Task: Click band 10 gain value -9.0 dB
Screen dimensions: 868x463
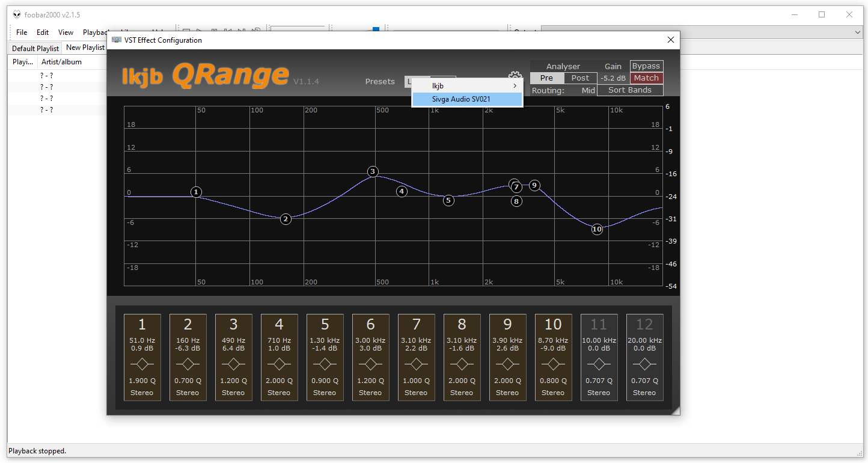Action: click(553, 348)
